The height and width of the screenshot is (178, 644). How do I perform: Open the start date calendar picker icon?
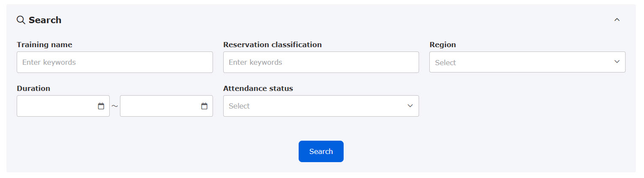click(x=101, y=106)
